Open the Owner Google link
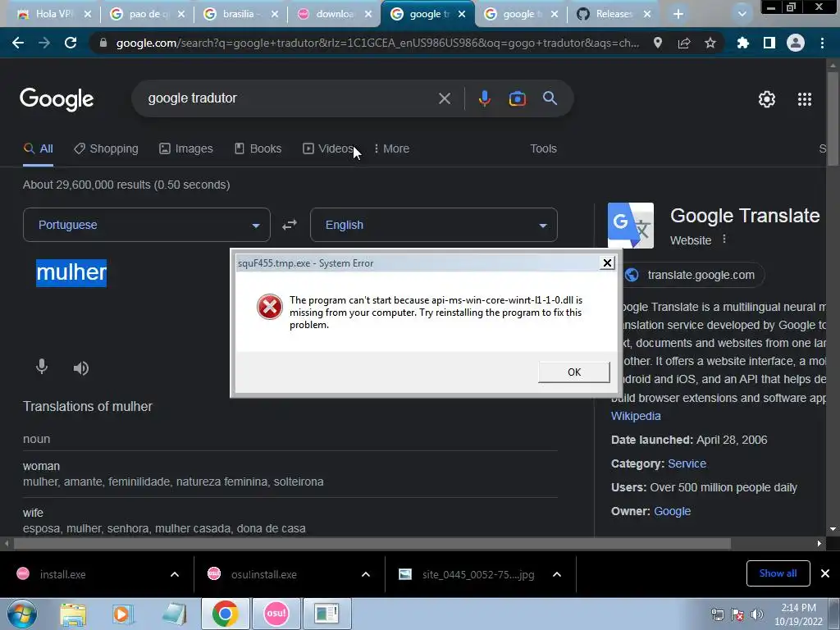 [x=673, y=512]
